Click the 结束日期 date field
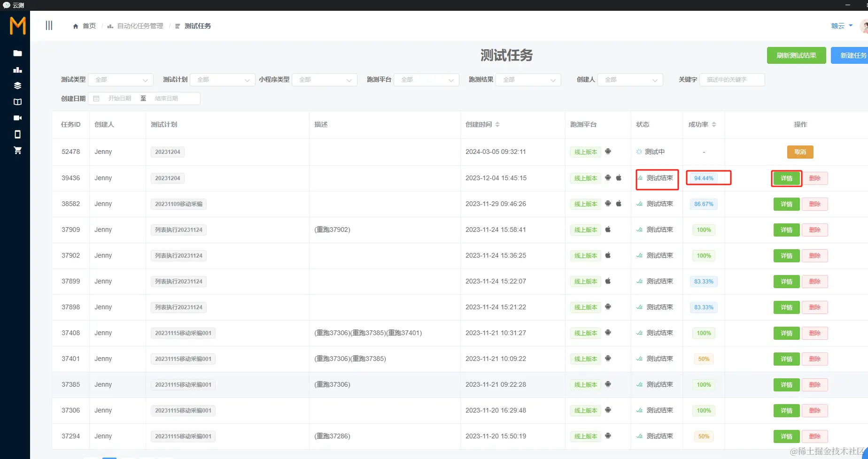 [167, 99]
